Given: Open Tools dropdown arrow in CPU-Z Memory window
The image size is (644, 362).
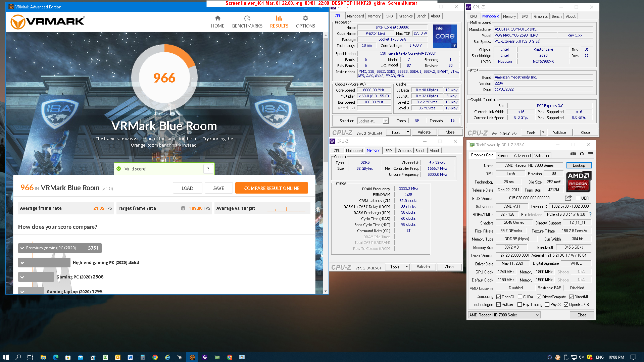Looking at the screenshot, I should pos(407,267).
